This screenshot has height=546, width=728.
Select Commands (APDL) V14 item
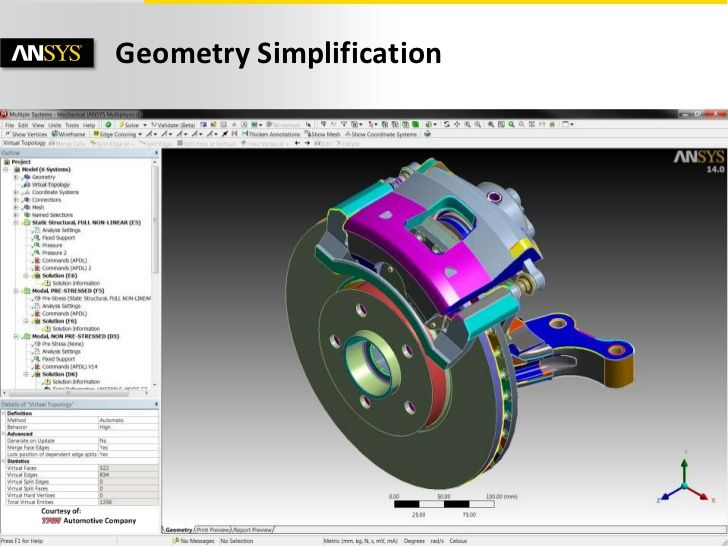pyautogui.click(x=70, y=367)
